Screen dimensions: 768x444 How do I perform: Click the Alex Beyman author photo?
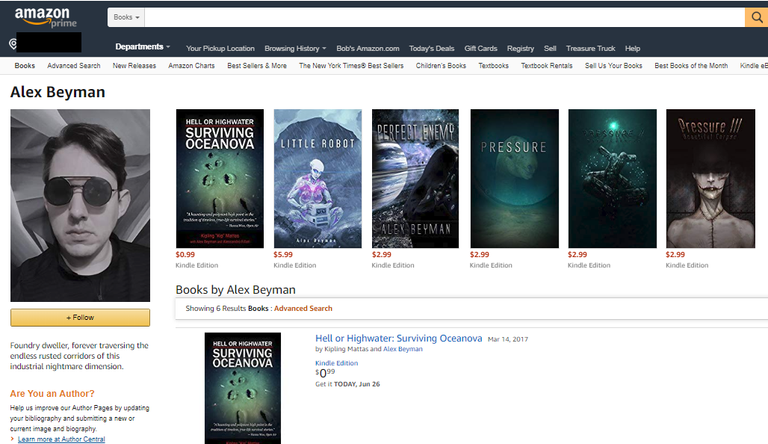pyautogui.click(x=80, y=205)
